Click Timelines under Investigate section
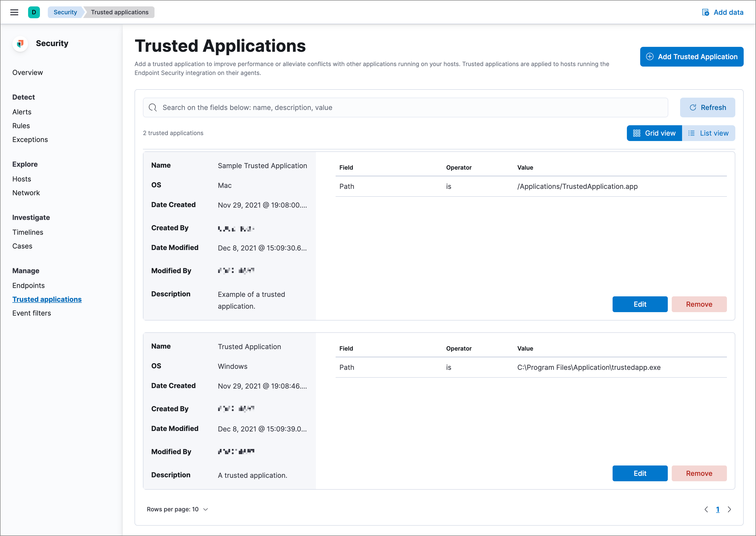Viewport: 756px width, 536px height. pyautogui.click(x=28, y=232)
